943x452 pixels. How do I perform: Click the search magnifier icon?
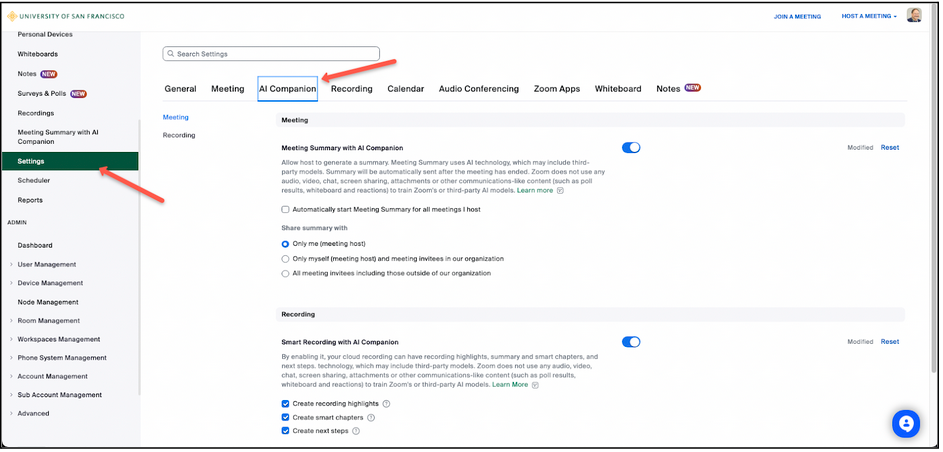[171, 54]
